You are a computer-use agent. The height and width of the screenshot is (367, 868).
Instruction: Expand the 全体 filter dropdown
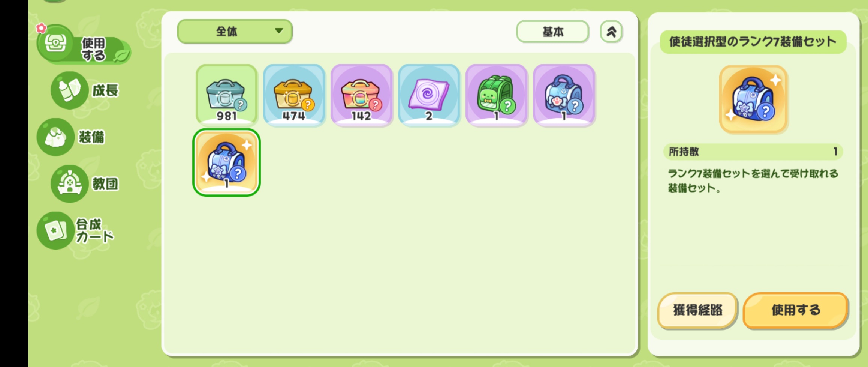(235, 32)
